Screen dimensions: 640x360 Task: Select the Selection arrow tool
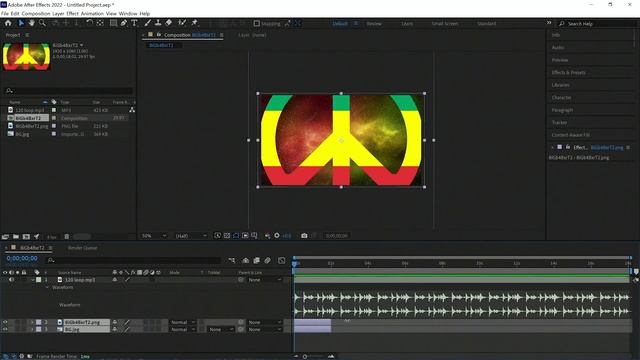(x=21, y=23)
